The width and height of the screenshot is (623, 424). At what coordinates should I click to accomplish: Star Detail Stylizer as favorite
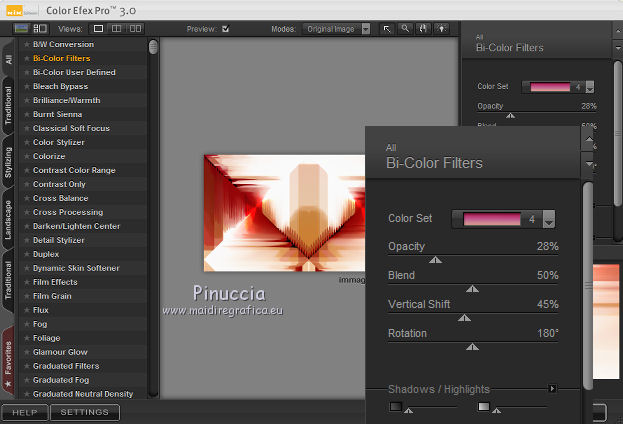(27, 240)
